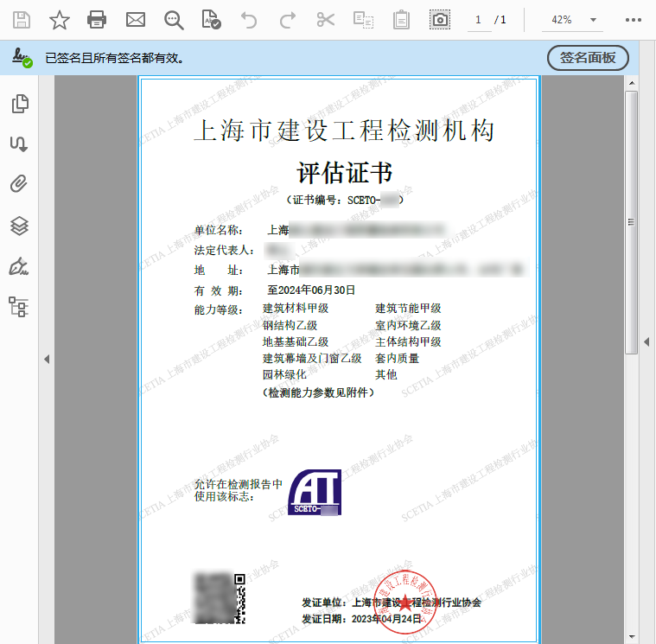Open the Find text magnifier tool

tap(174, 19)
